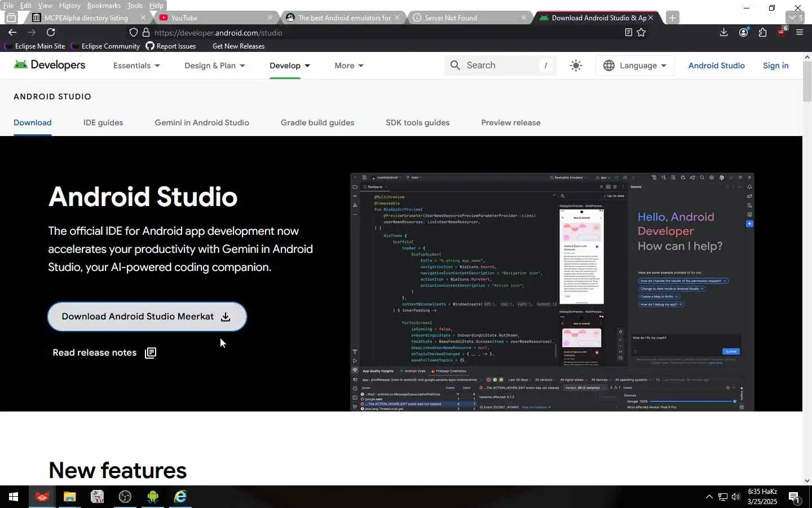812x508 pixels.
Task: Select the Download tab
Action: pos(33,122)
